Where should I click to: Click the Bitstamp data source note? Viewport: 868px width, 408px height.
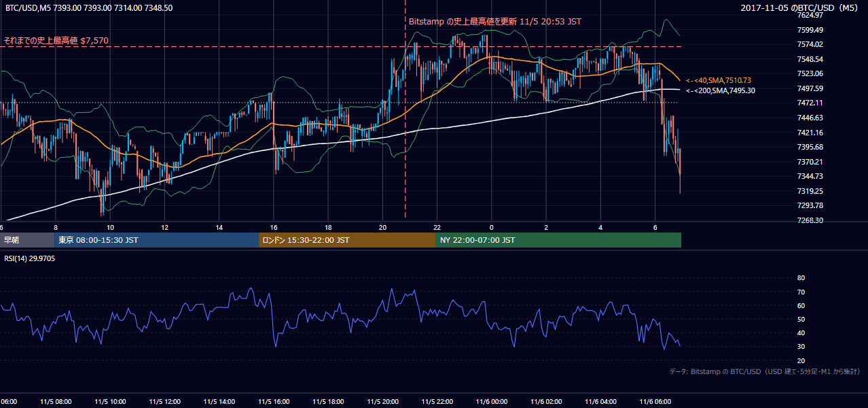point(765,371)
